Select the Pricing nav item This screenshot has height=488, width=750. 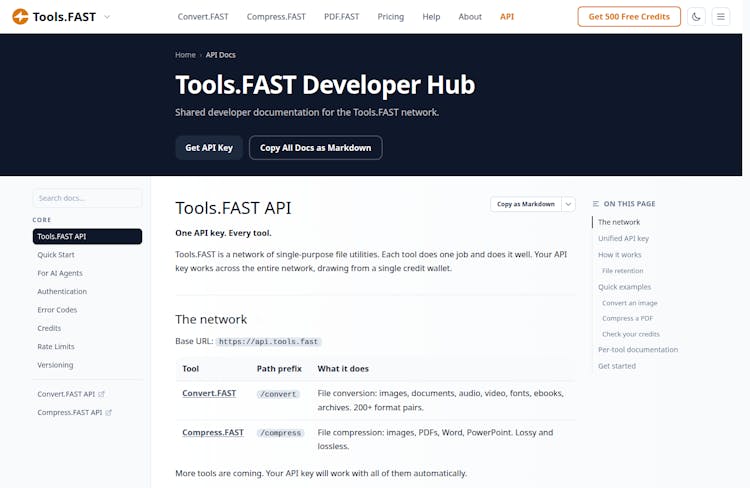[x=391, y=17]
